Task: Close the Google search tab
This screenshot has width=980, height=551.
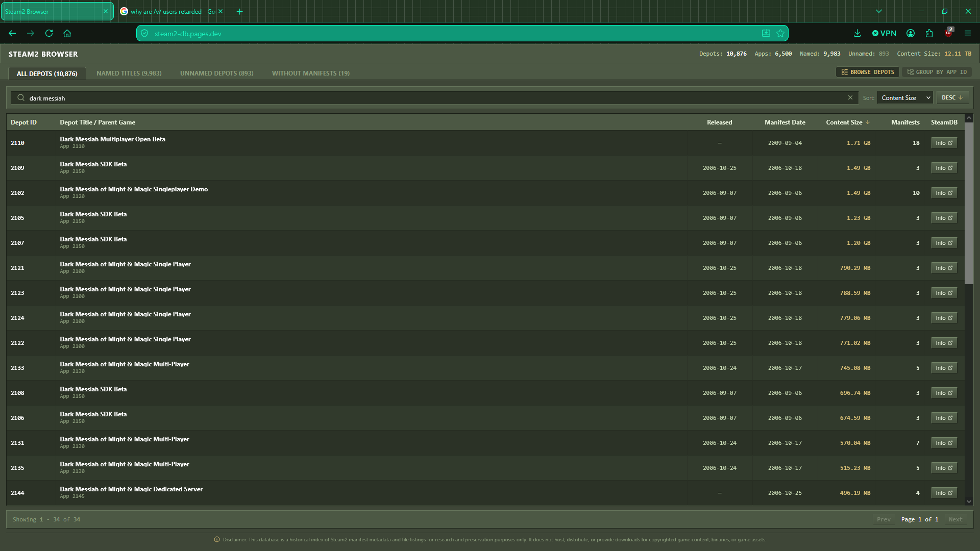Action: [220, 11]
